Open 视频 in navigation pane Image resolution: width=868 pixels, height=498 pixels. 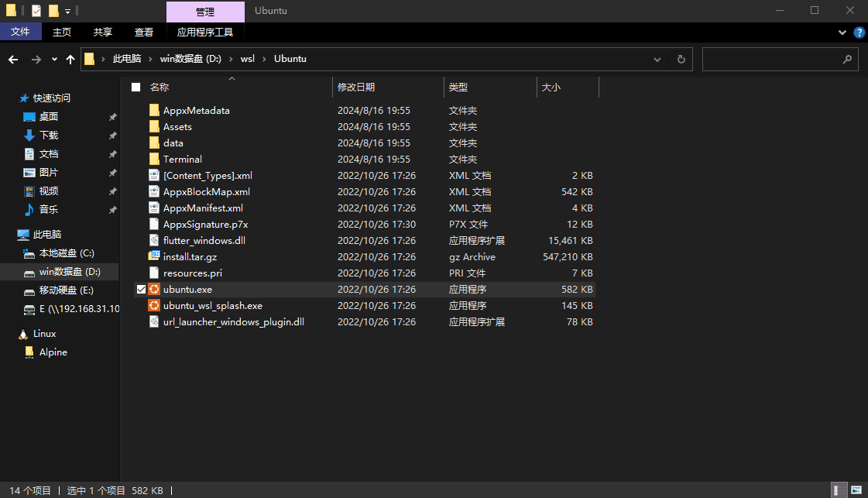48,191
